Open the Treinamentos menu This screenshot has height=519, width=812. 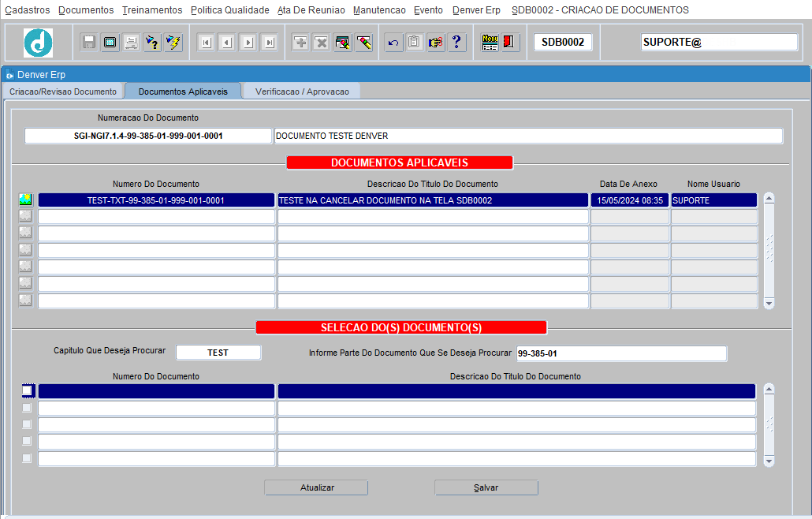(x=152, y=9)
